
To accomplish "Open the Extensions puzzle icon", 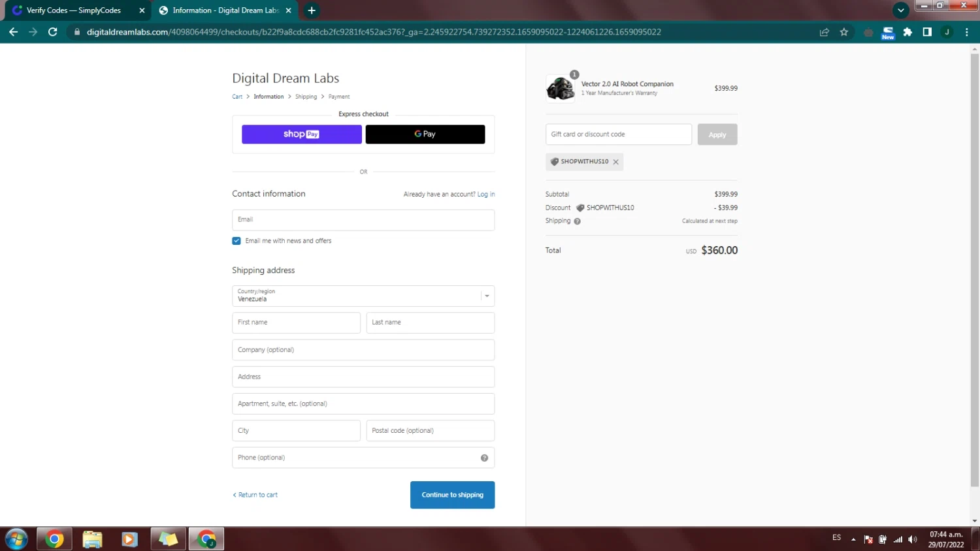I will point(907,32).
